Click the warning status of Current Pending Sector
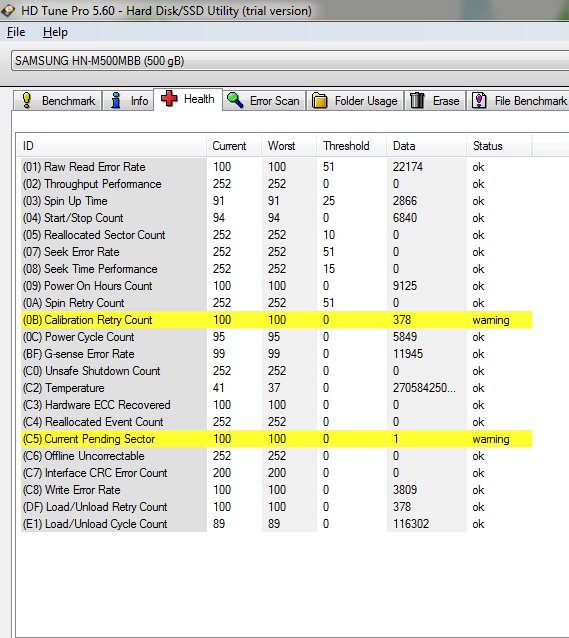Viewport: 569px width, 638px height. pos(491,439)
